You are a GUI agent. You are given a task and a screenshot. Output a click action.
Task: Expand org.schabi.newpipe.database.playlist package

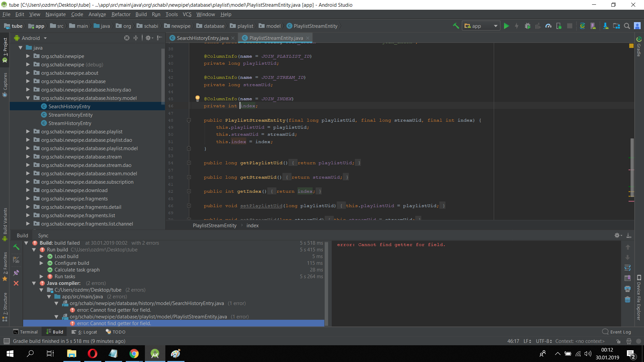click(28, 131)
